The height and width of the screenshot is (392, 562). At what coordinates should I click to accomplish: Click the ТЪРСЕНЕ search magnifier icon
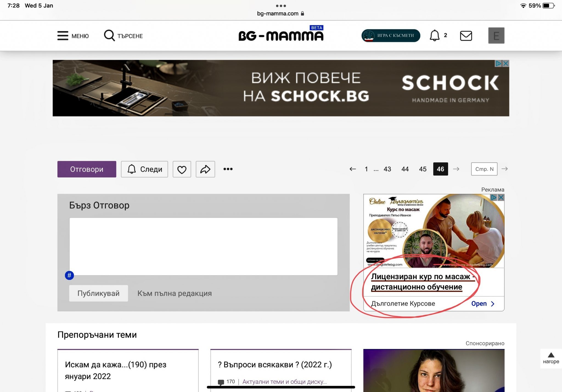point(109,36)
